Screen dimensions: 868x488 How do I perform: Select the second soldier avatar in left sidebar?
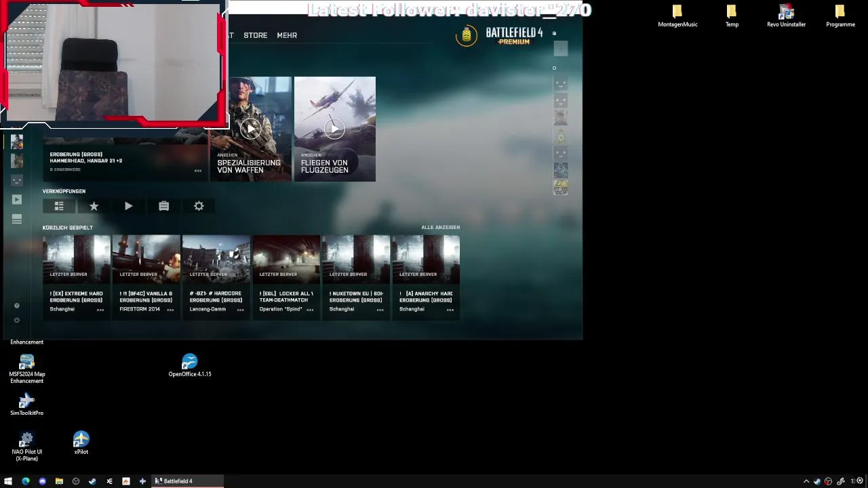point(17,161)
